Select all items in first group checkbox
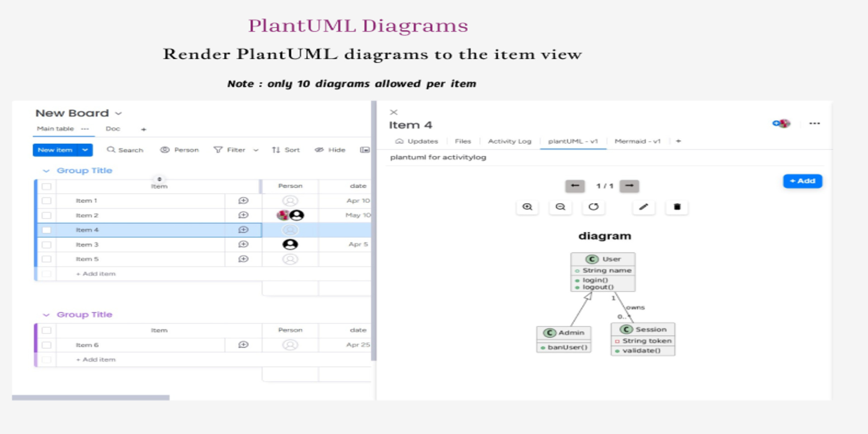This screenshot has width=868, height=434. coord(47,186)
